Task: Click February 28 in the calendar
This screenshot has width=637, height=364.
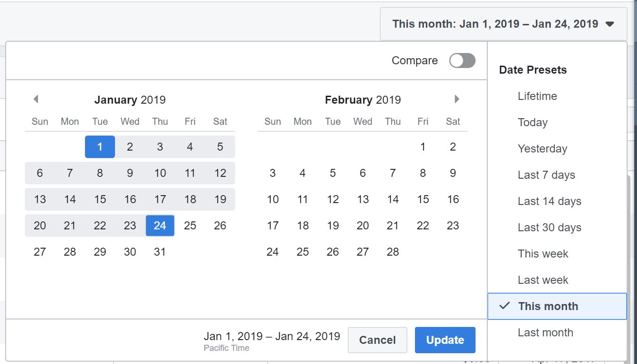Action: 393,252
